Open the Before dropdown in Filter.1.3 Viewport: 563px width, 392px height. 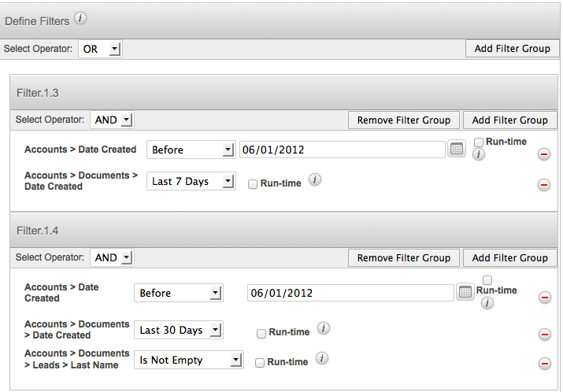click(x=191, y=150)
